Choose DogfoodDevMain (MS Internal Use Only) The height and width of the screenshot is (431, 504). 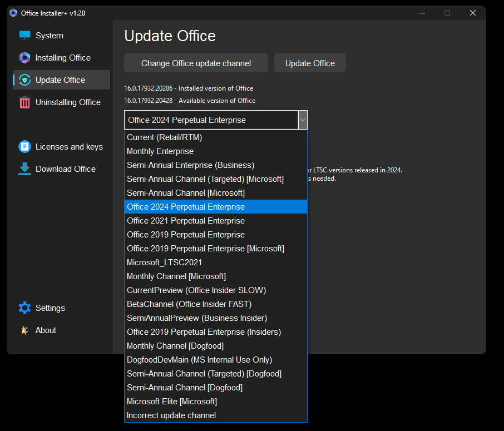coord(216,360)
